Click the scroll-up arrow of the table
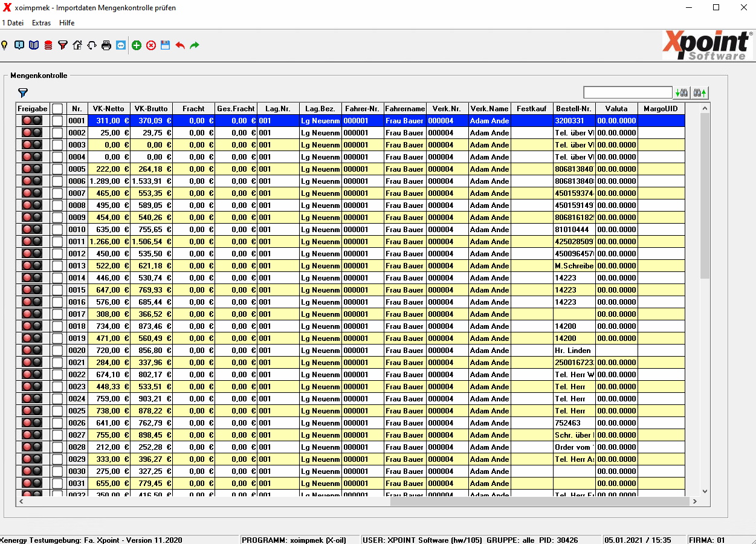 pos(705,108)
